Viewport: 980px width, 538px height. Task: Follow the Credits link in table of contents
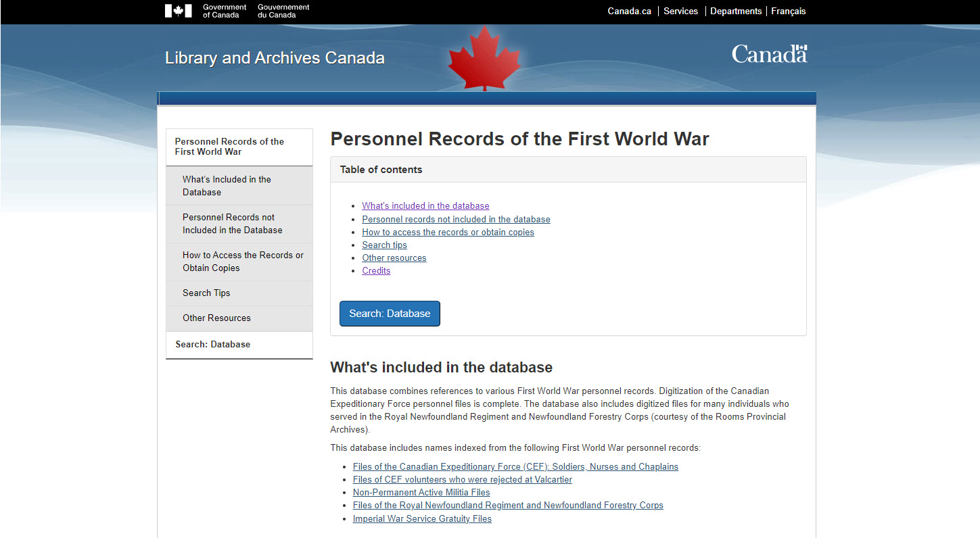(x=376, y=271)
